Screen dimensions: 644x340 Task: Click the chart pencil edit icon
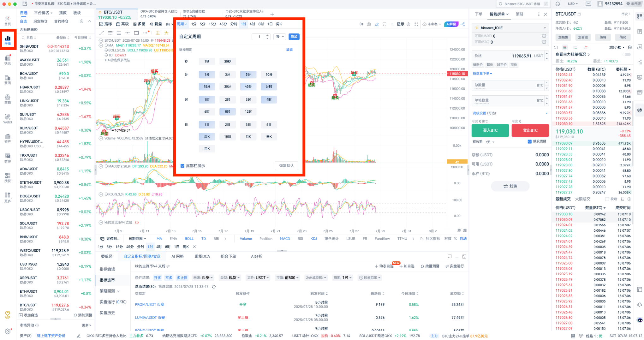point(377,24)
